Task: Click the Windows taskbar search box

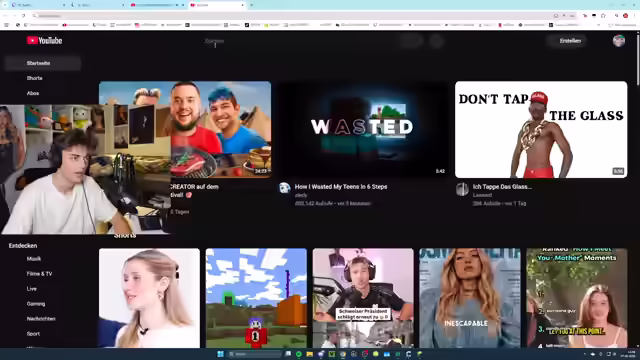Action: (255, 354)
